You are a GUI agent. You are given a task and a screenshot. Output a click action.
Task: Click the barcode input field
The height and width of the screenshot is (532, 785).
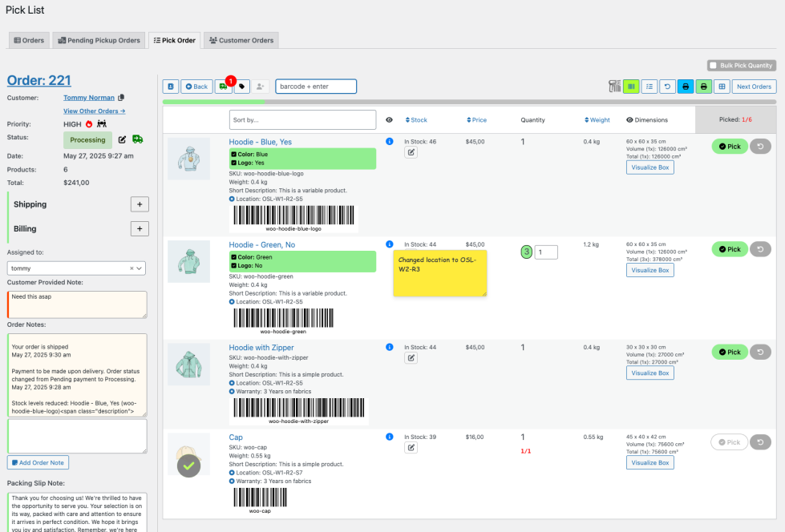pos(316,87)
